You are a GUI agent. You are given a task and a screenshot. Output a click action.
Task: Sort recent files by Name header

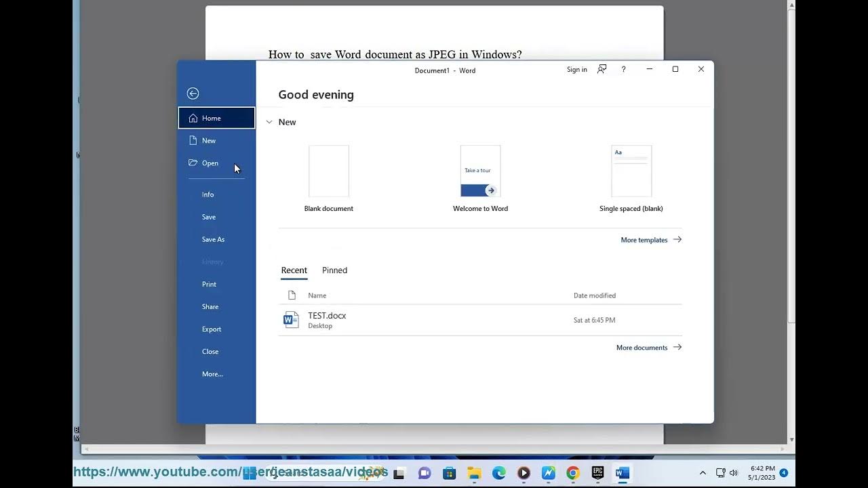tap(317, 296)
